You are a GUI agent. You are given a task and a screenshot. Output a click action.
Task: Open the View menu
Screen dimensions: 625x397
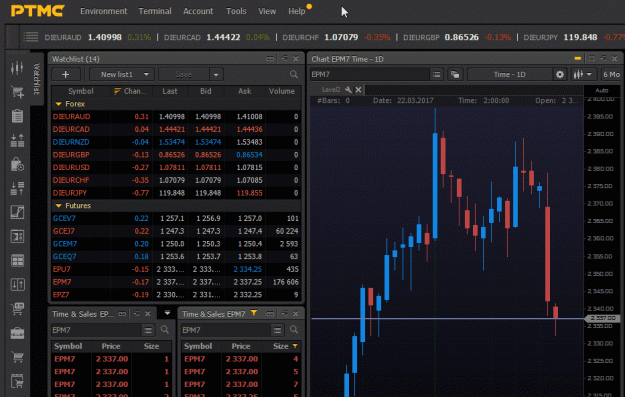[267, 11]
